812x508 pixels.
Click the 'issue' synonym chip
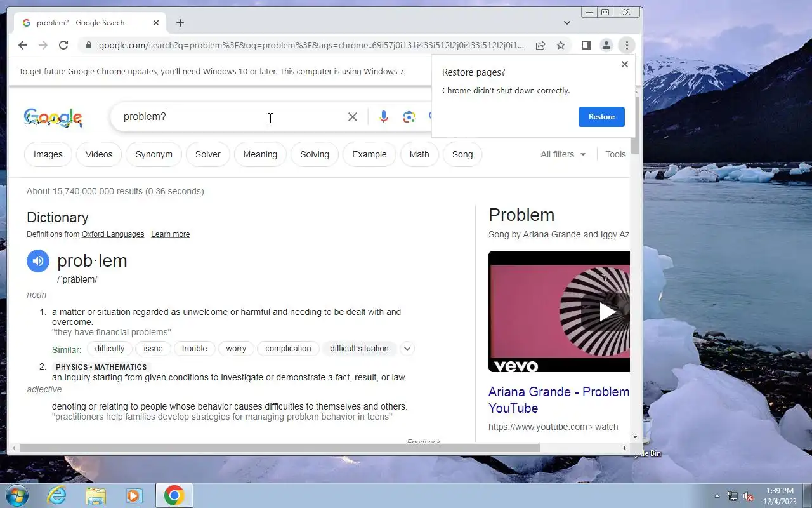tap(153, 349)
